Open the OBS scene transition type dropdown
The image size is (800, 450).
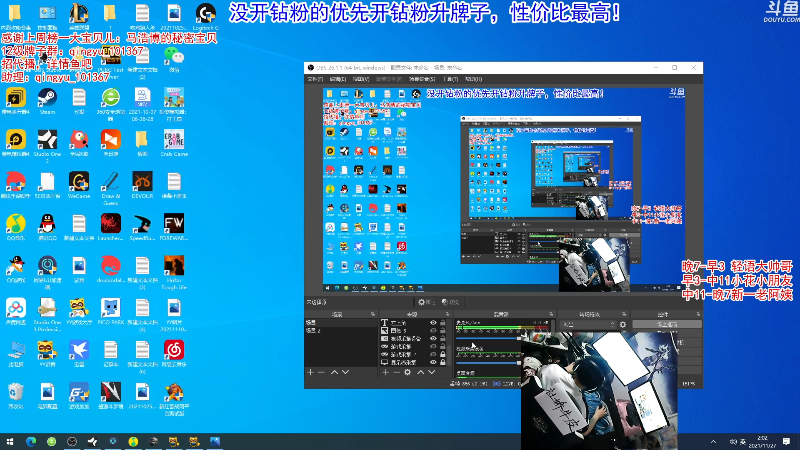click(x=589, y=324)
